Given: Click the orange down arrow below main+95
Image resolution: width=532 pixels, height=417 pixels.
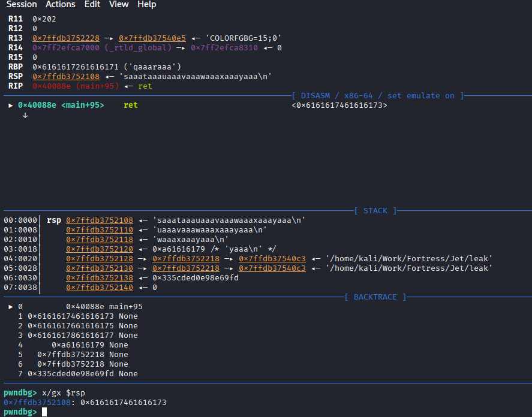Looking at the screenshot, I should [25, 115].
